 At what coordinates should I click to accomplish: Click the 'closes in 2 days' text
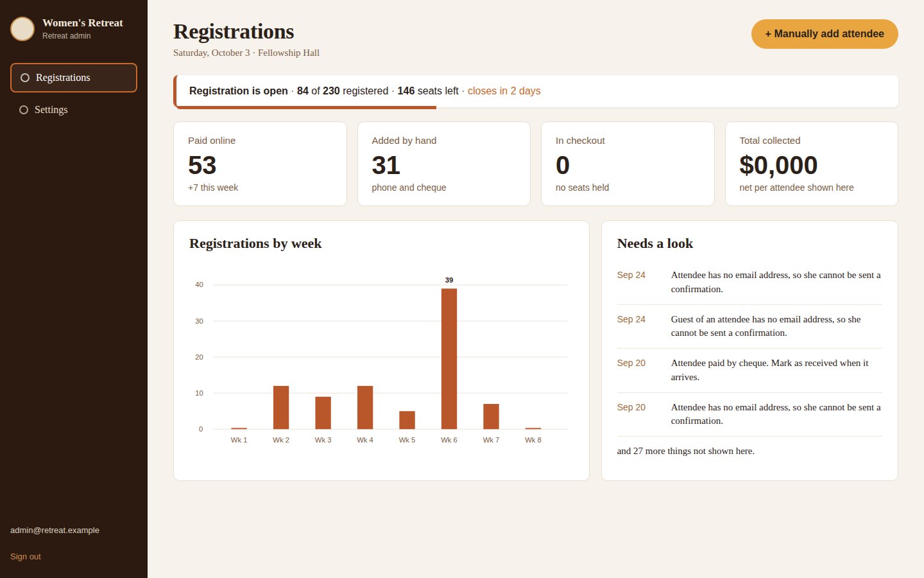pyautogui.click(x=504, y=91)
